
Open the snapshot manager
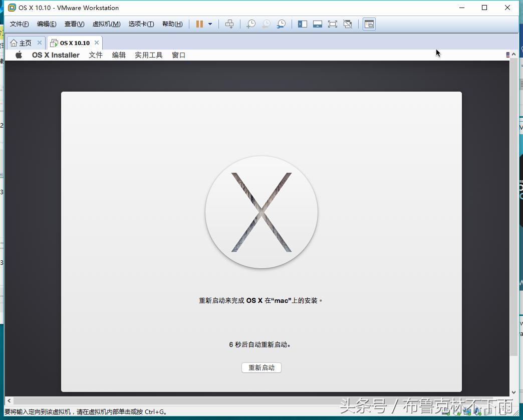[282, 24]
